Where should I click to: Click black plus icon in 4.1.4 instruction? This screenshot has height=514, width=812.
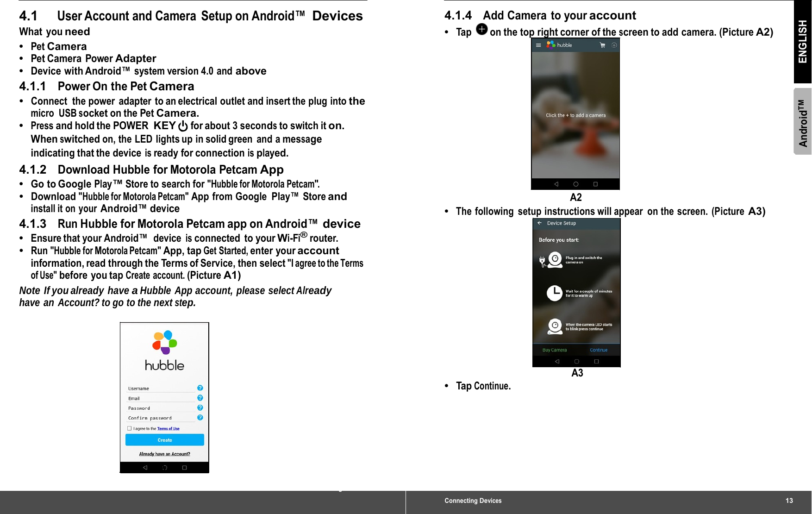482,29
